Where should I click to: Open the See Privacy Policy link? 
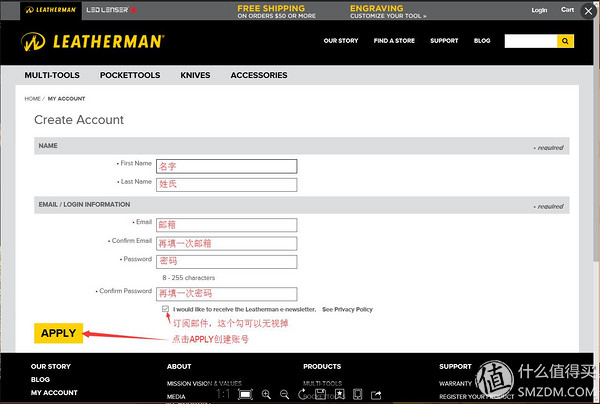point(347,309)
